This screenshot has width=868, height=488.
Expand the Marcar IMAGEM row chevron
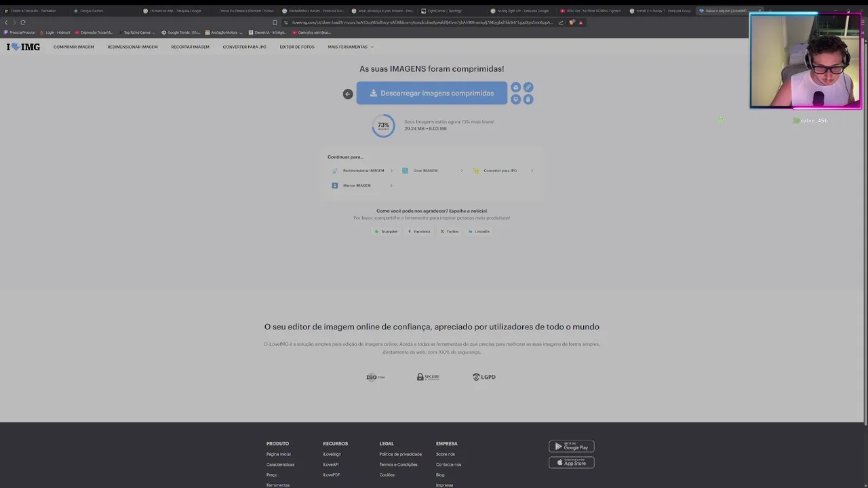391,186
